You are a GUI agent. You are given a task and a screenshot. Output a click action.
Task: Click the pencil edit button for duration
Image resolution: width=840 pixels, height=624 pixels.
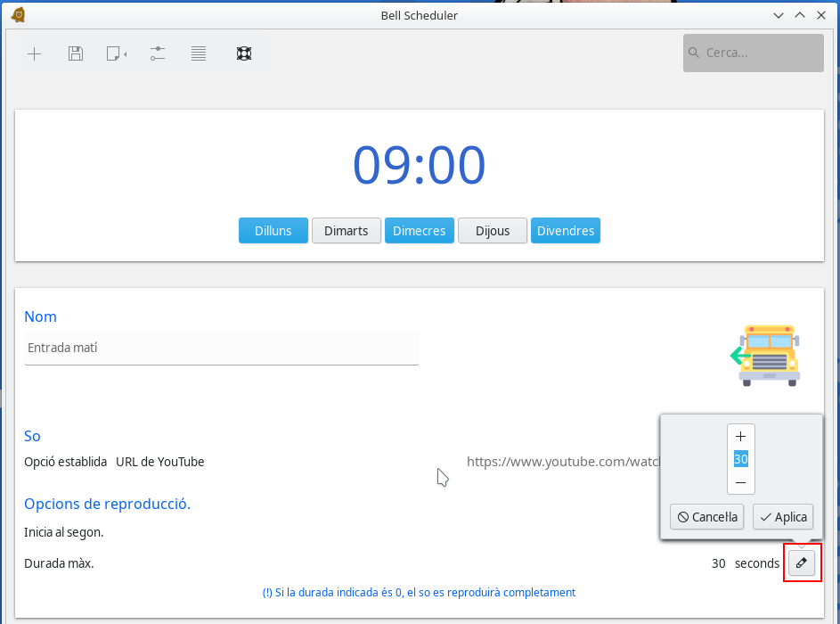click(802, 563)
